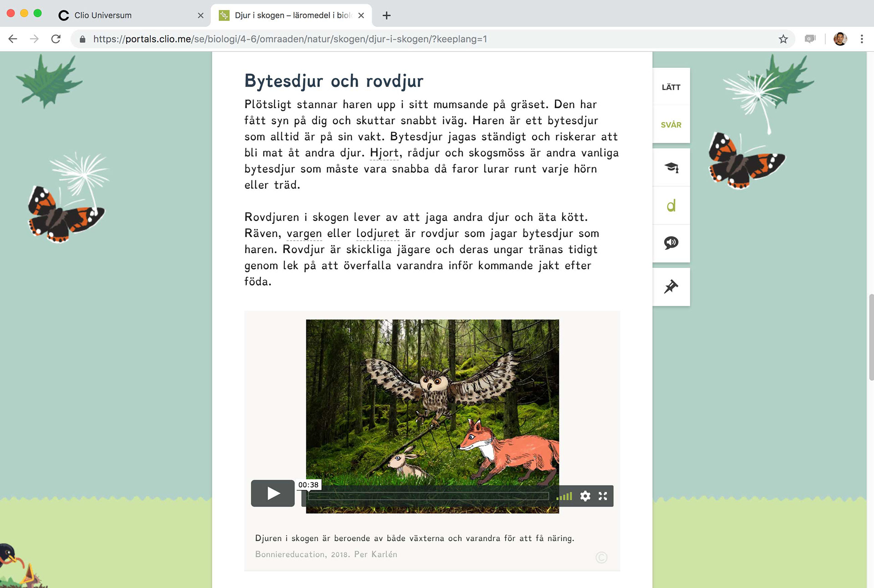This screenshot has width=874, height=588.
Task: Open video settings gear icon
Action: pyautogui.click(x=585, y=496)
